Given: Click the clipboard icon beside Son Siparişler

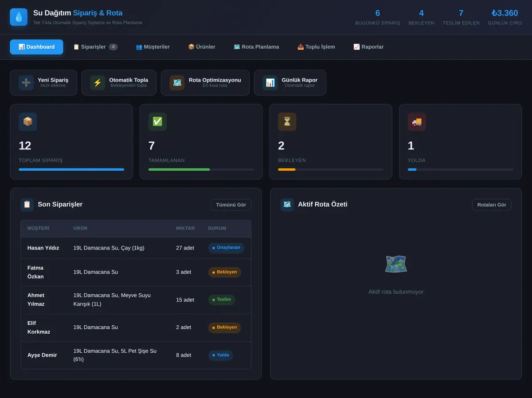Looking at the screenshot, I should 27,204.
